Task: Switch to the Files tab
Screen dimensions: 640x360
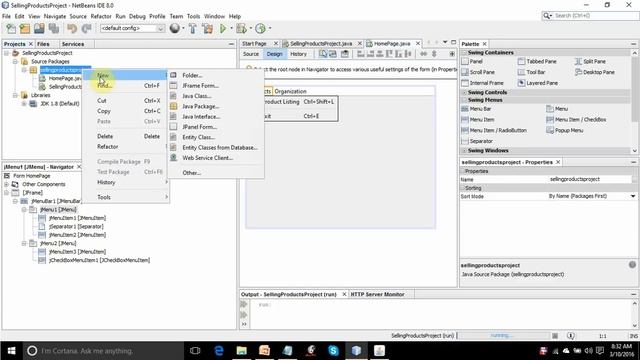Action: (x=43, y=44)
